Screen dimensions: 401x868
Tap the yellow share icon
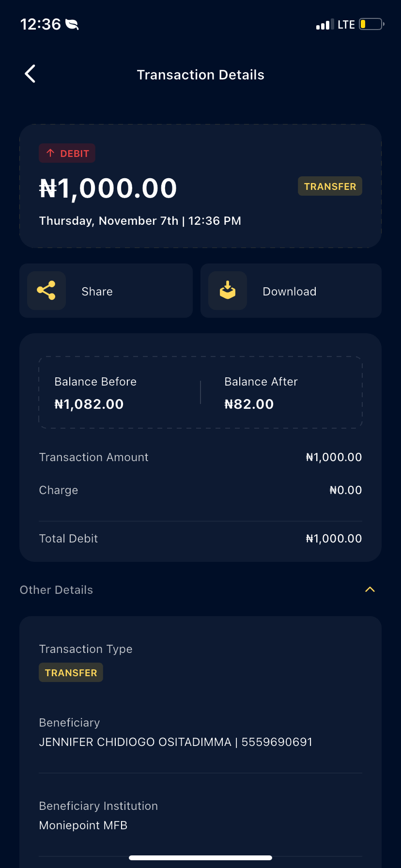click(46, 291)
